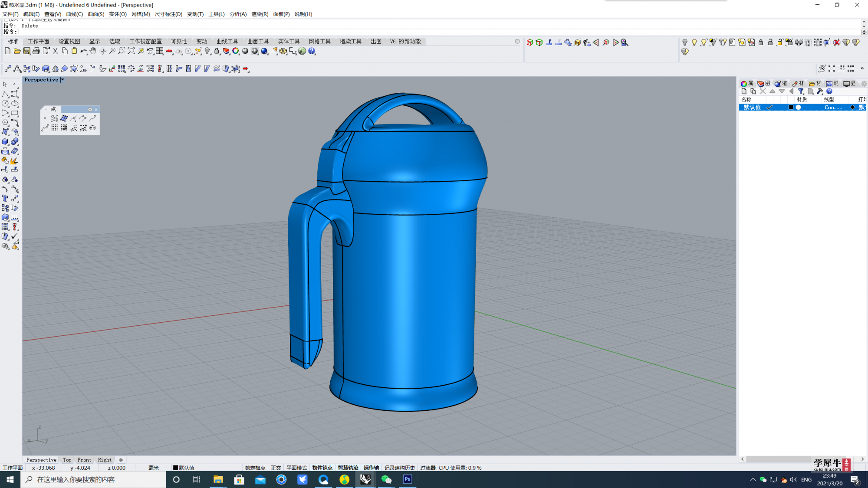Image resolution: width=868 pixels, height=488 pixels.
Task: Toggle 操作轴 gumball
Action: click(x=371, y=468)
